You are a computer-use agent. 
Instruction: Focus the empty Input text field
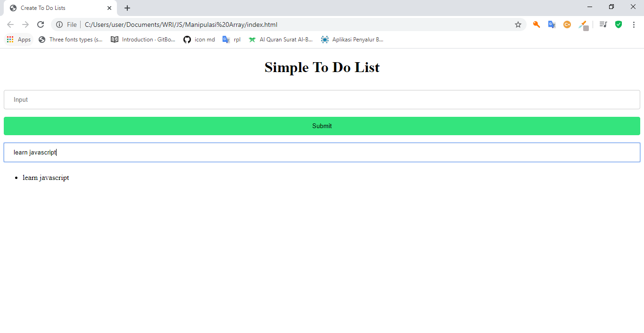click(322, 100)
